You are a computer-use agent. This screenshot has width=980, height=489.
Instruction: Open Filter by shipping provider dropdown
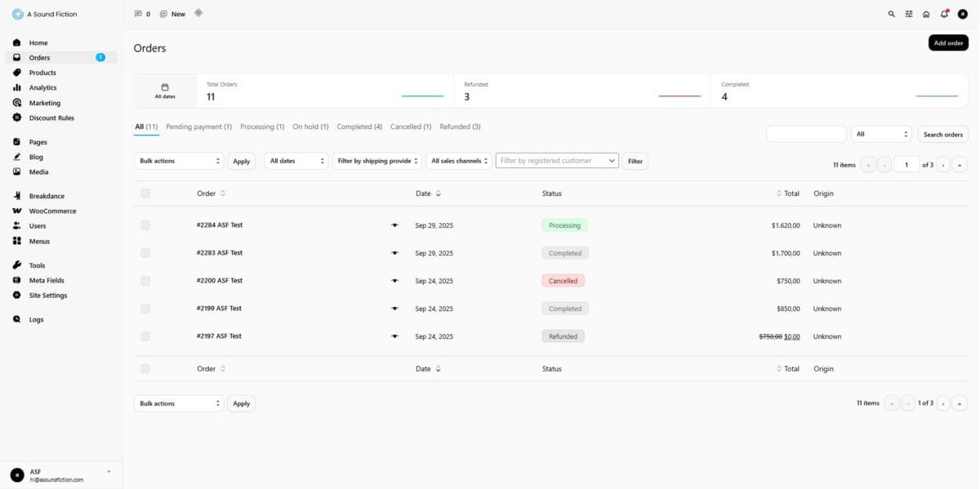point(376,161)
